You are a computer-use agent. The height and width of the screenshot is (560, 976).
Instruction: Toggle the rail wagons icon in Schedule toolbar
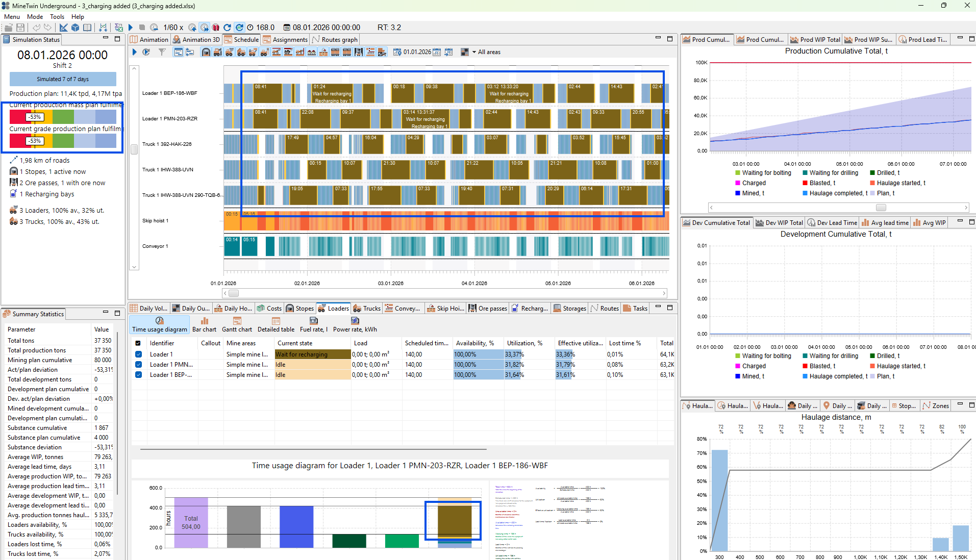coord(335,52)
